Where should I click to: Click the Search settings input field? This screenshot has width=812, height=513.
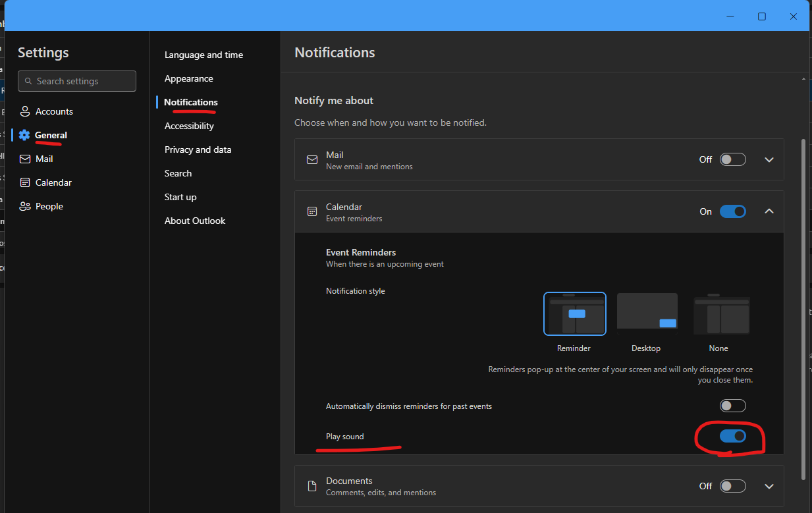coord(77,81)
